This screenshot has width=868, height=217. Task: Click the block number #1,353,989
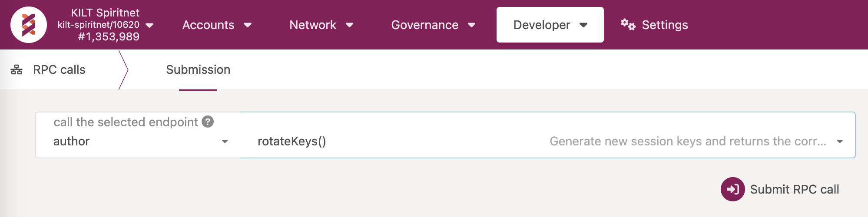109,37
